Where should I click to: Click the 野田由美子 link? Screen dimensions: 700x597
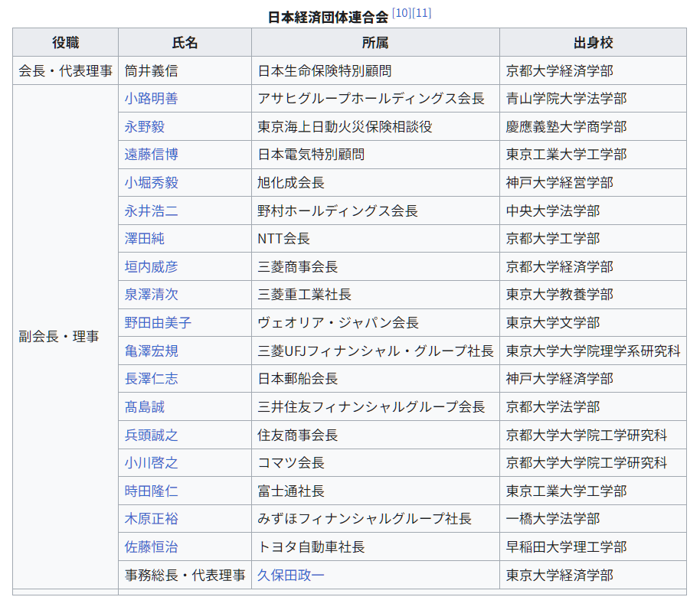[158, 323]
